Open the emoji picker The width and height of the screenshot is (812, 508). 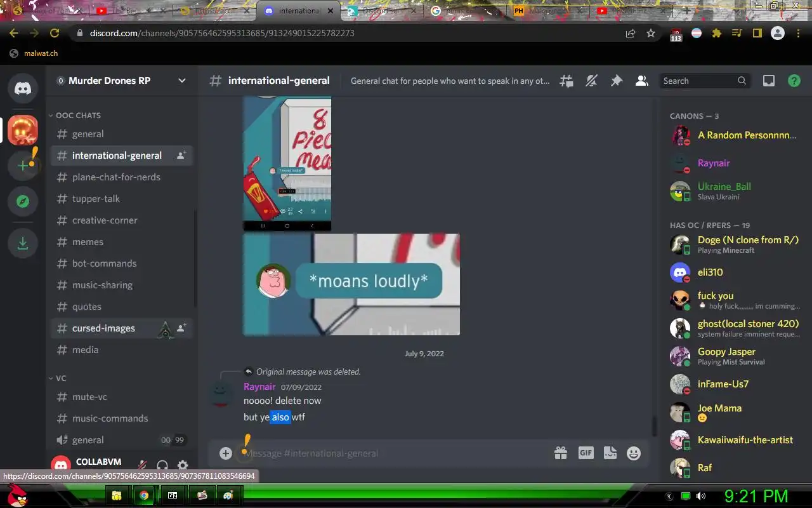634,453
